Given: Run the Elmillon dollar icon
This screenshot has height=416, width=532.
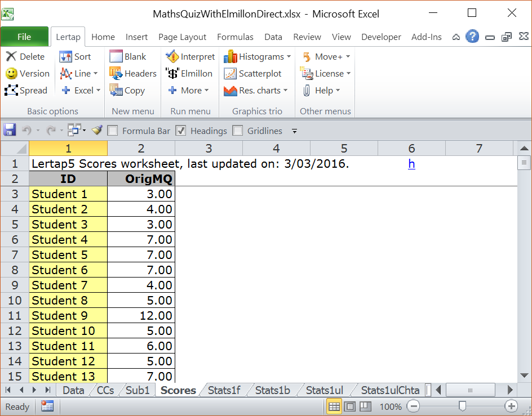Looking at the screenshot, I should (172, 74).
